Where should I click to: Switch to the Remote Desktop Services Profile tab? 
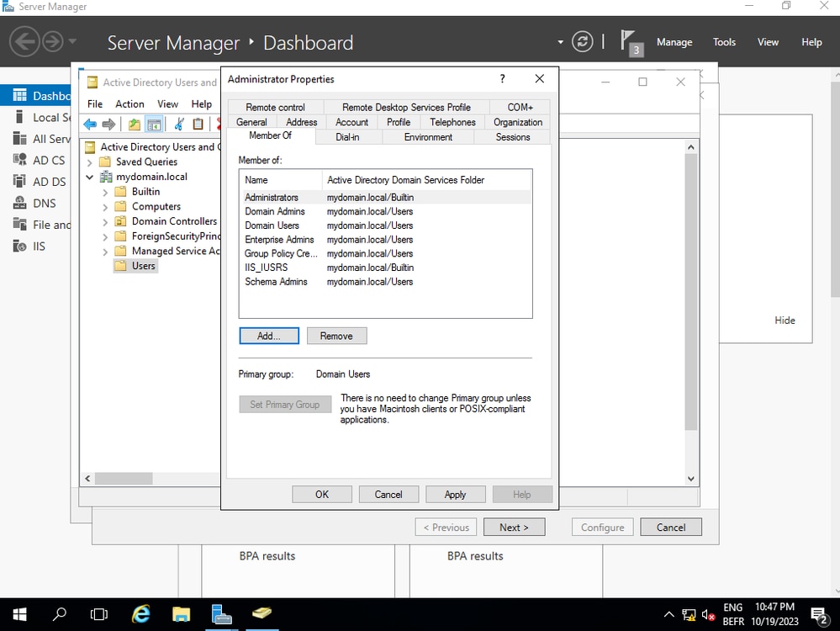(406, 107)
